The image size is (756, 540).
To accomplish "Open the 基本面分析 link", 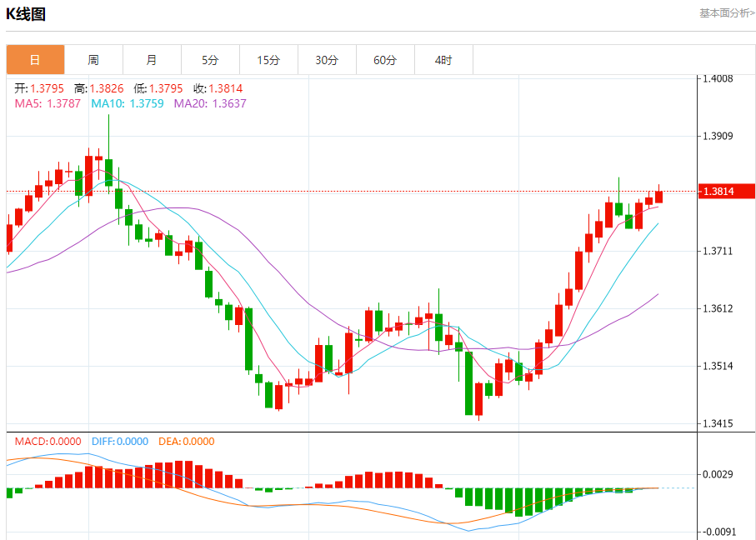I will 726,13.
